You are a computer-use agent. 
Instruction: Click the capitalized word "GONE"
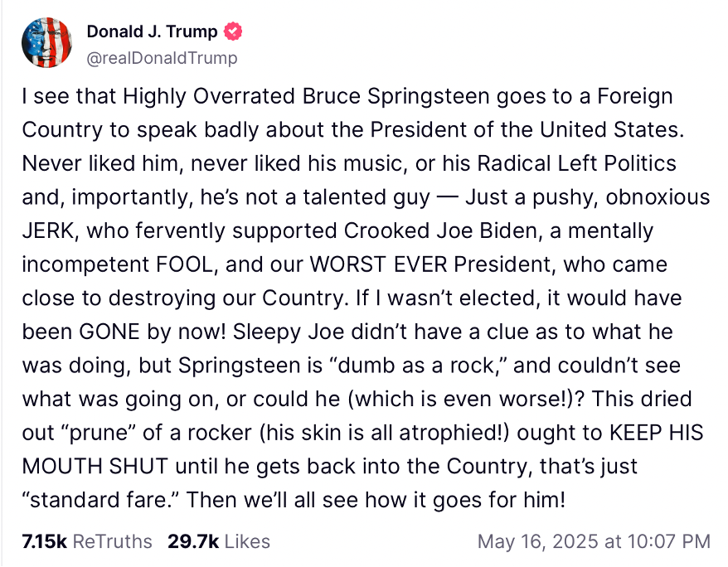point(99,332)
